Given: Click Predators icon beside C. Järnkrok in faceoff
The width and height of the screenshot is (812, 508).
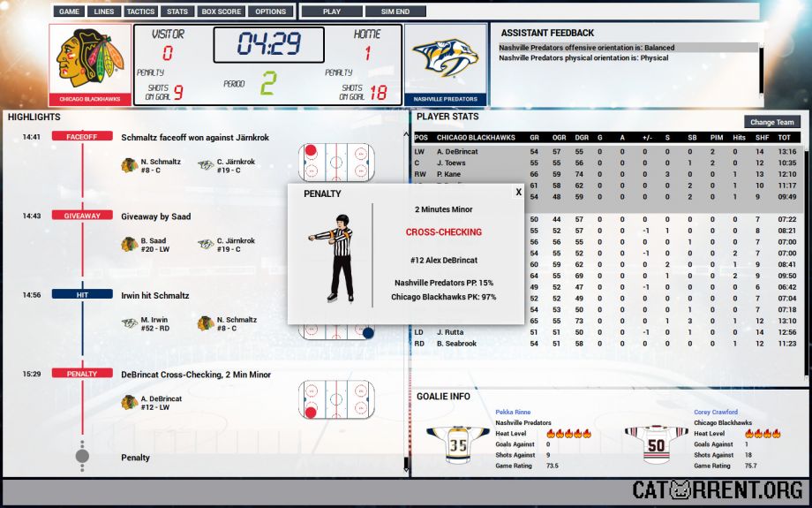Looking at the screenshot, I should [x=206, y=166].
